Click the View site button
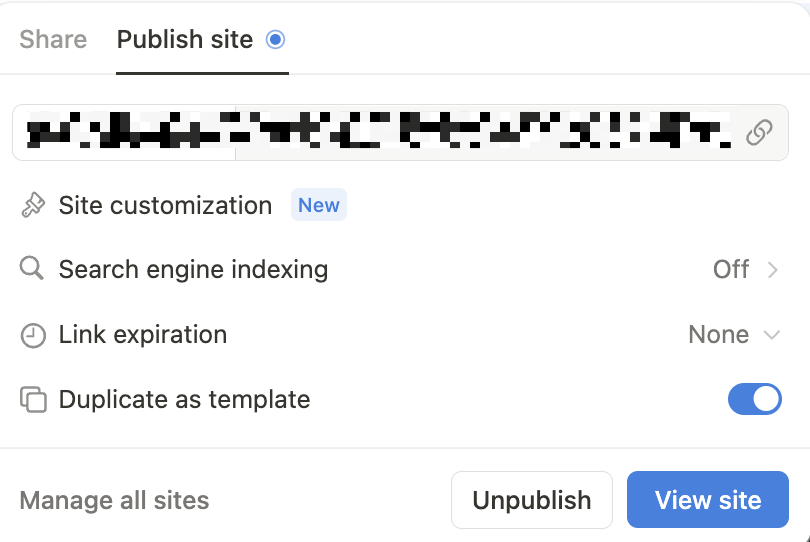The image size is (810, 542). (708, 500)
